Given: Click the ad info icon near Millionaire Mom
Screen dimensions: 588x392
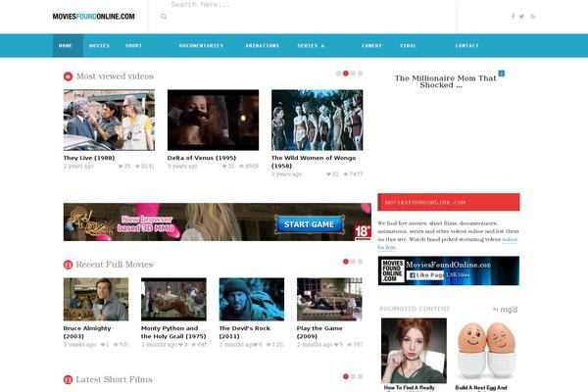Looking at the screenshot, I should pyautogui.click(x=502, y=73).
